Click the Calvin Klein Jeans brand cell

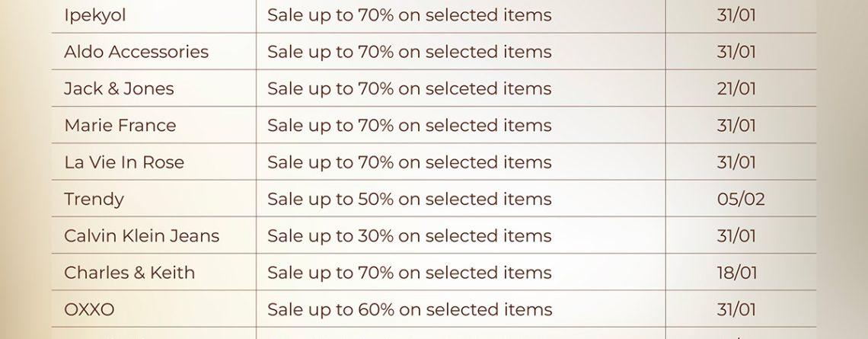[x=142, y=236]
